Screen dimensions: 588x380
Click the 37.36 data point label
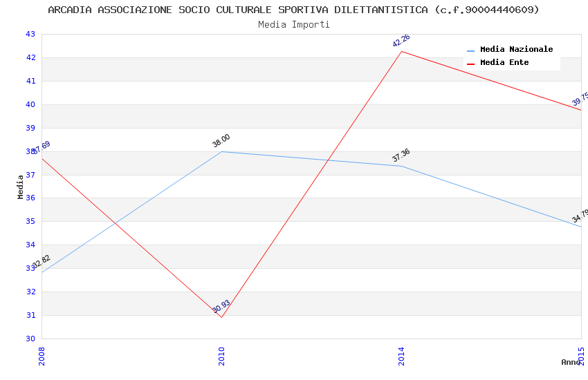tap(401, 155)
